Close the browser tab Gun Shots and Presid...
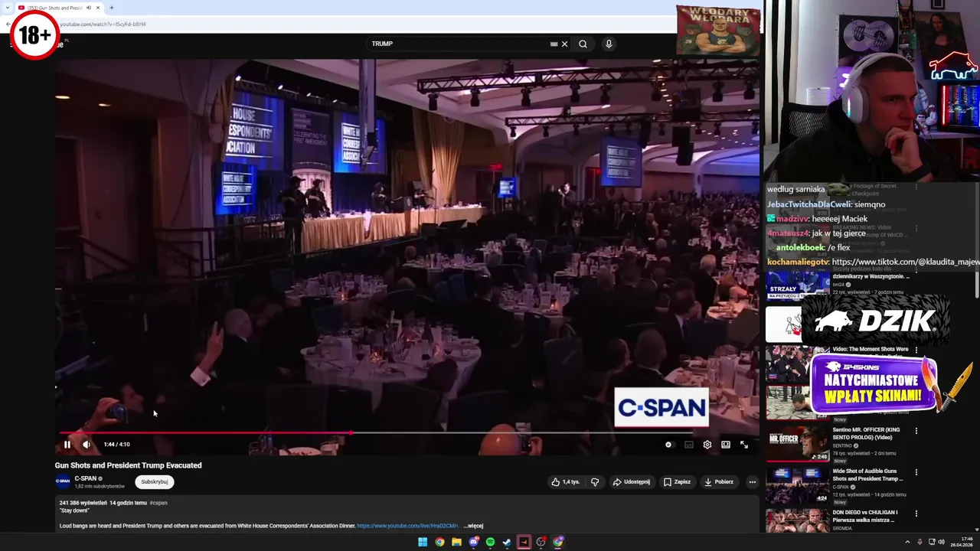980x551 pixels. pyautogui.click(x=98, y=8)
